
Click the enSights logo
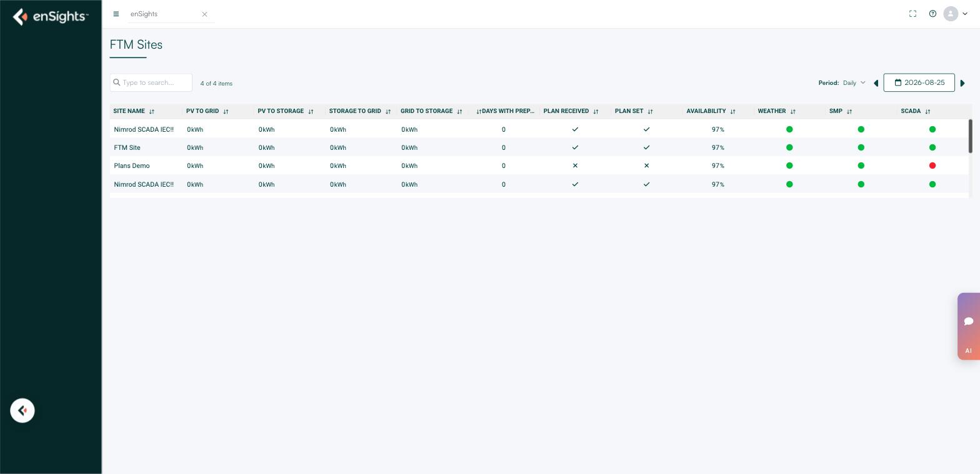(x=51, y=16)
